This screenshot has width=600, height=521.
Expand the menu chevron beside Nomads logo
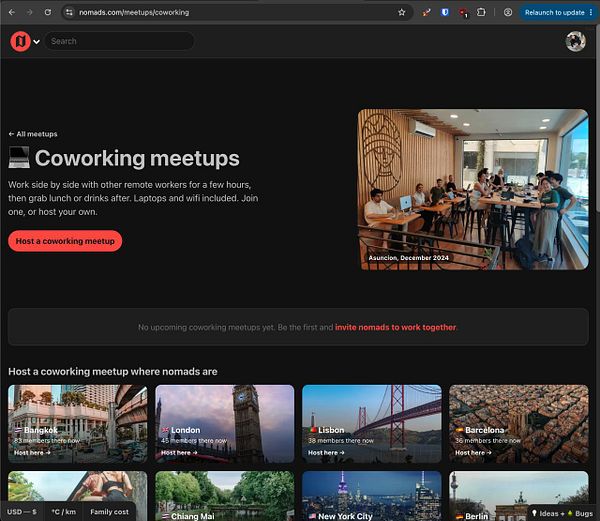click(x=36, y=41)
